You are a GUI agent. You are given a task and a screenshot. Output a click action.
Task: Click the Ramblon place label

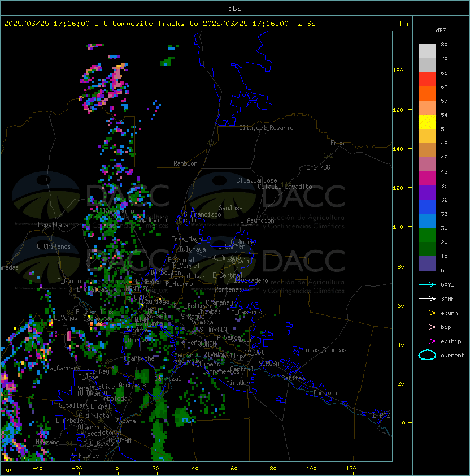pyautogui.click(x=185, y=163)
